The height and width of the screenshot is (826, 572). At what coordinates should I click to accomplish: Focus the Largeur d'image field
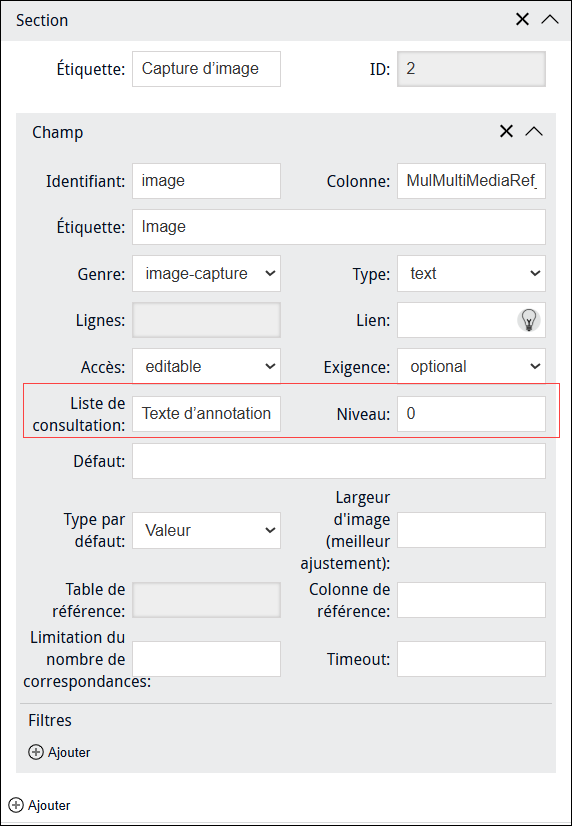coord(471,530)
